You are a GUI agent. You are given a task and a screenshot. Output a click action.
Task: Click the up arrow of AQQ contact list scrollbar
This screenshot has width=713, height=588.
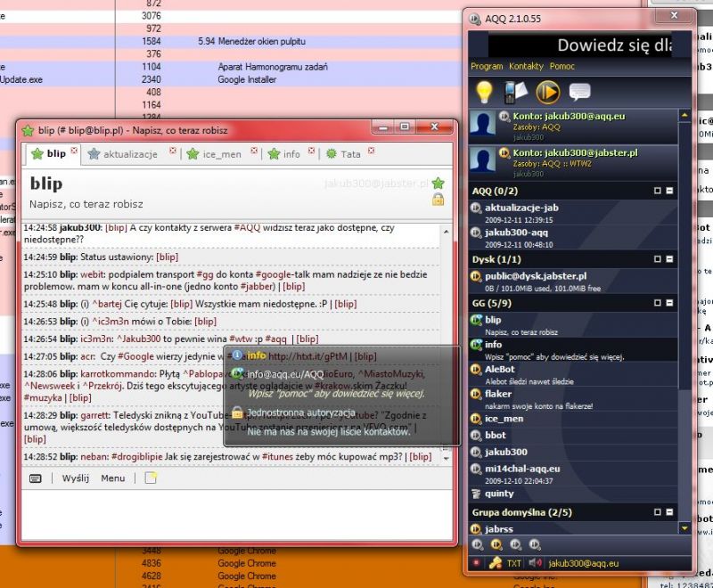pos(684,116)
